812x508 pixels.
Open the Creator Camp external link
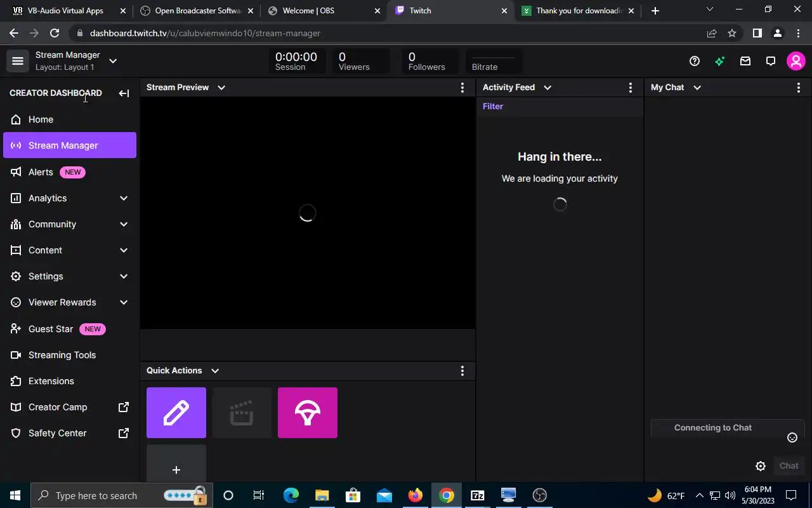pyautogui.click(x=70, y=407)
